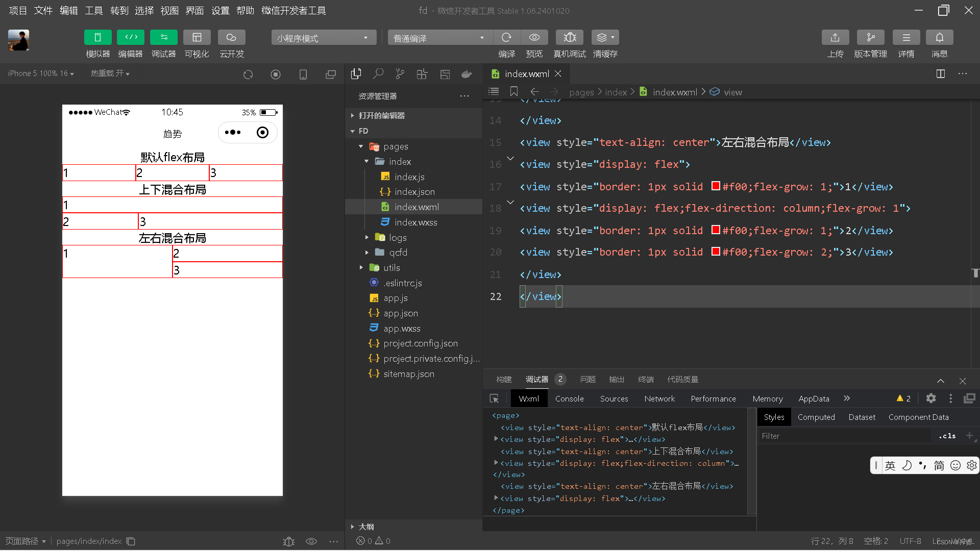Toggle the simulator panel button

(97, 37)
